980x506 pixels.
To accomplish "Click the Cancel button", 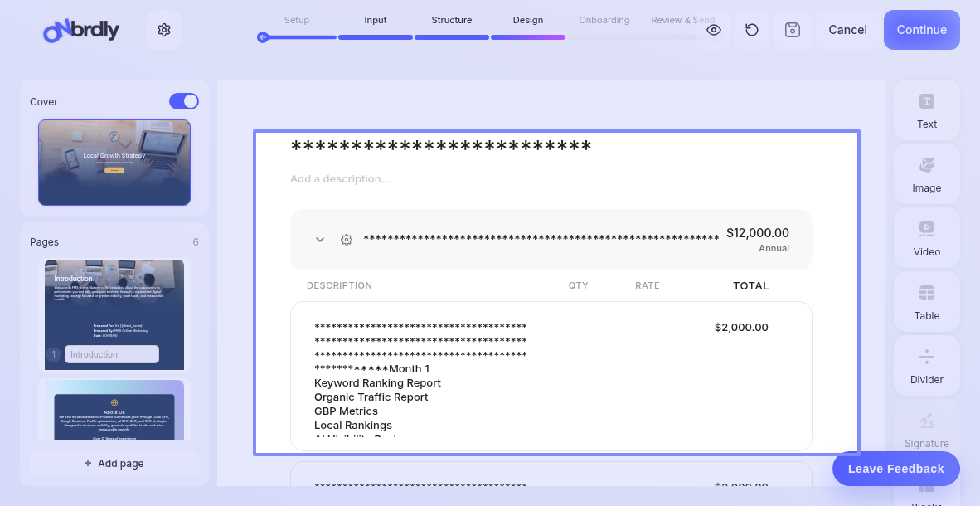I will pos(847,30).
